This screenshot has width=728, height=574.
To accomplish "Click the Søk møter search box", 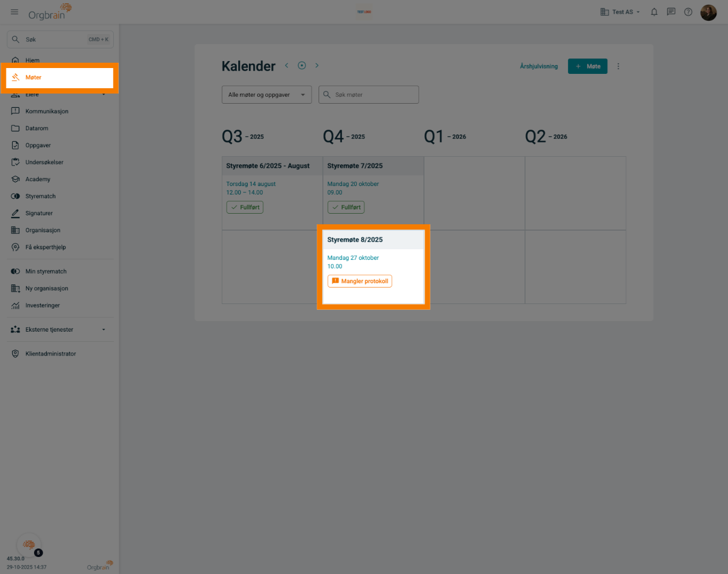I will 369,95.
